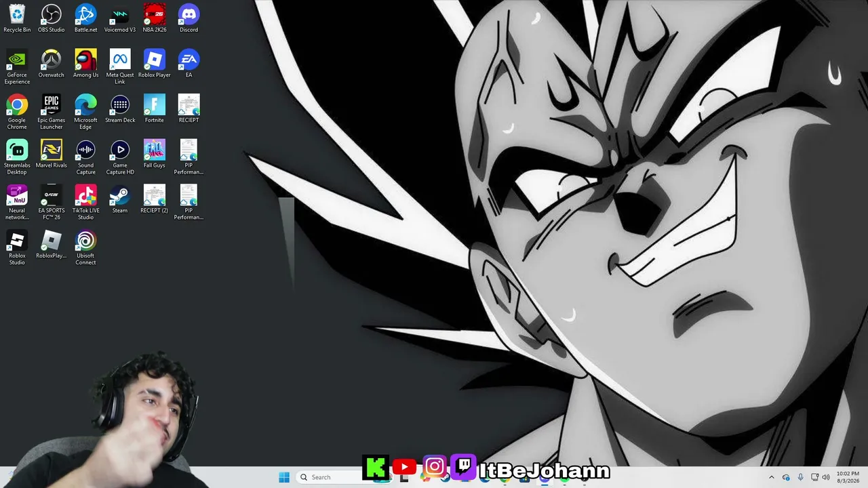The image size is (868, 488).
Task: Click the cloud sync tray icon with info badge
Action: 786,477
